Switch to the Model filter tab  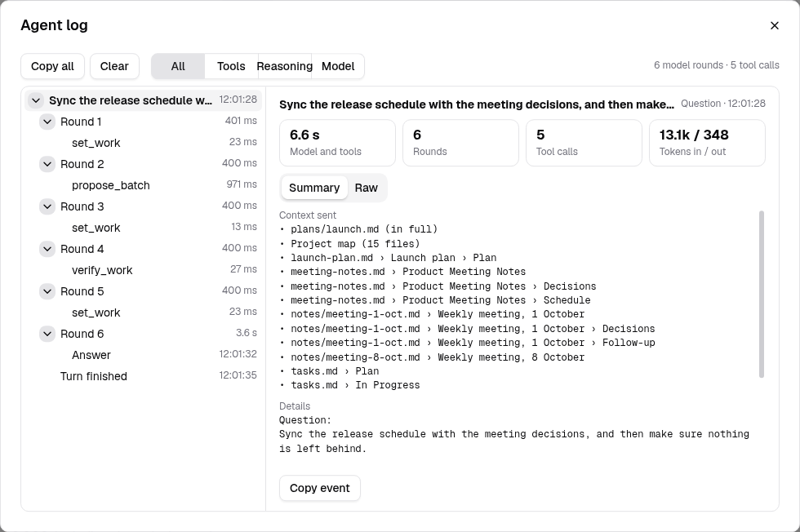(338, 66)
